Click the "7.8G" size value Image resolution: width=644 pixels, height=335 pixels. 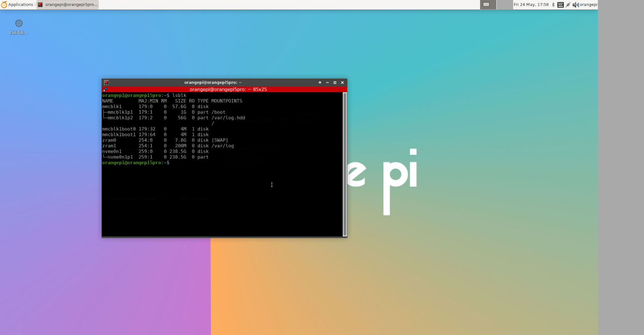(x=181, y=140)
